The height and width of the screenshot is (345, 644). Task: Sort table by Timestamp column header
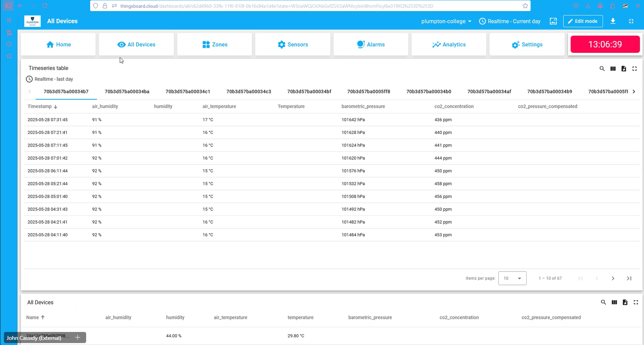click(x=40, y=106)
